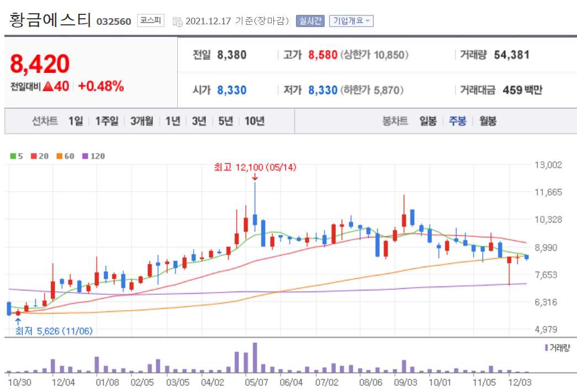Open the 기업개요 dropdown
The image size is (577, 392).
[x=351, y=21]
